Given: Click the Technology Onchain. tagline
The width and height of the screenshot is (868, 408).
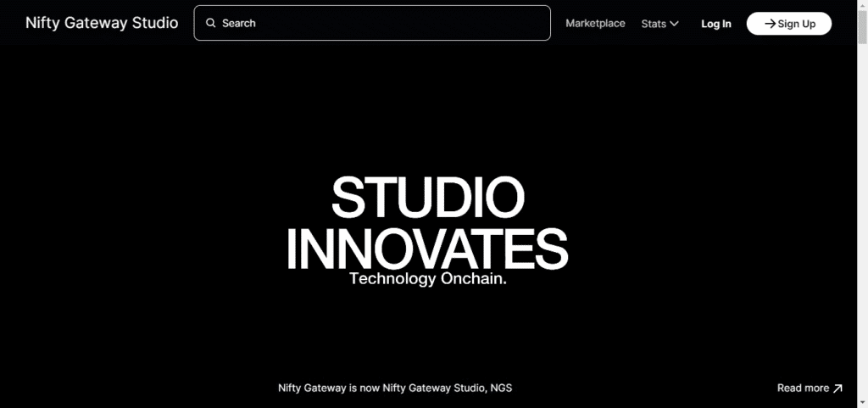Looking at the screenshot, I should [x=428, y=278].
